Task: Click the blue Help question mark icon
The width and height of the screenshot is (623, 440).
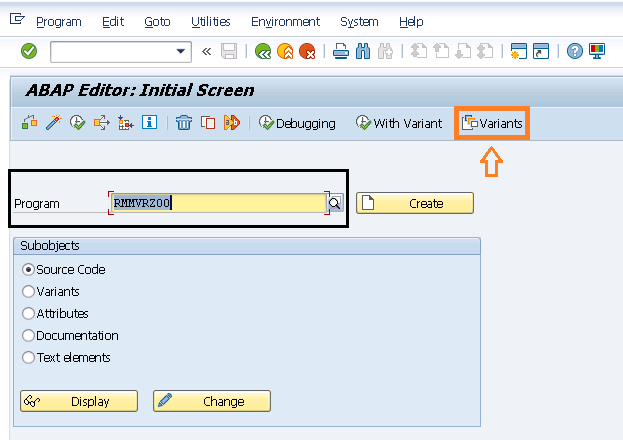Action: coord(575,51)
